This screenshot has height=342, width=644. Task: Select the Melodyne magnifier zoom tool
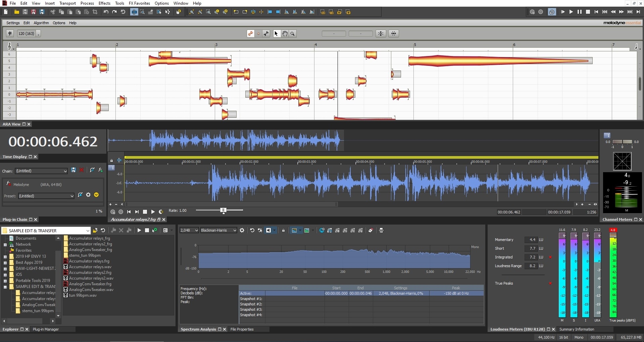(x=293, y=34)
